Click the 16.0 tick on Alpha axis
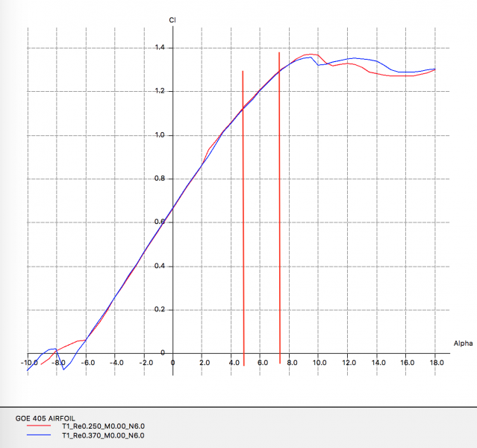The width and height of the screenshot is (477, 448). click(407, 363)
